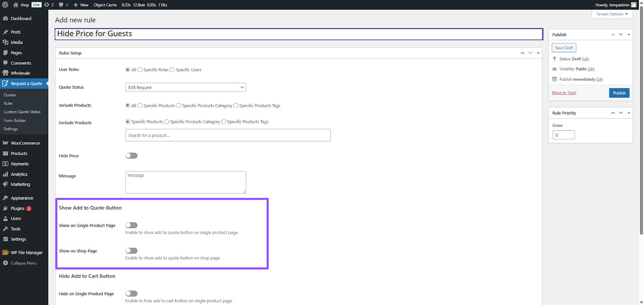The height and width of the screenshot is (305, 644).
Task: Click the Order number field
Action: (563, 135)
